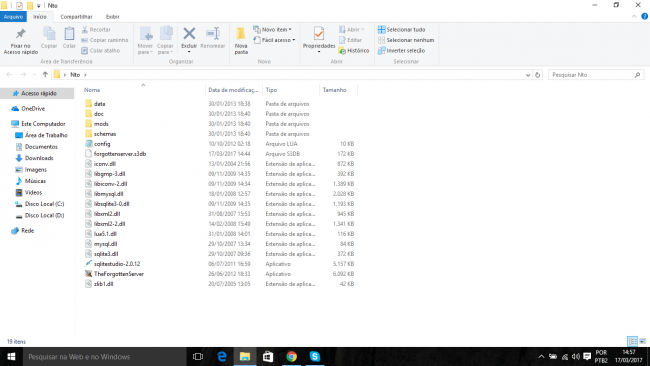Click the Renomear icon
The width and height of the screenshot is (650, 366).
(x=213, y=38)
